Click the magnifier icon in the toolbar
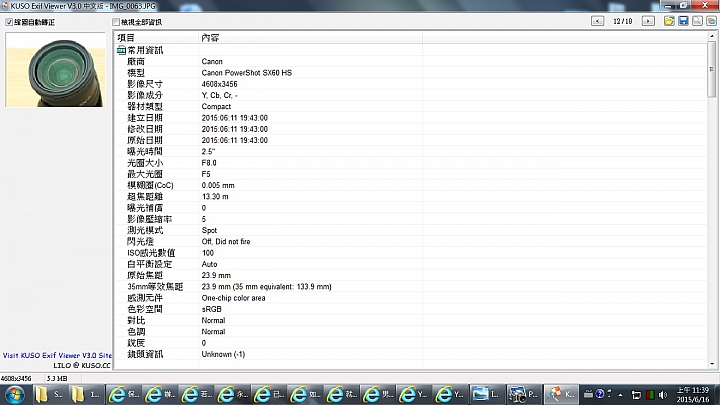Image resolution: width=720 pixels, height=405 pixels. (x=697, y=21)
